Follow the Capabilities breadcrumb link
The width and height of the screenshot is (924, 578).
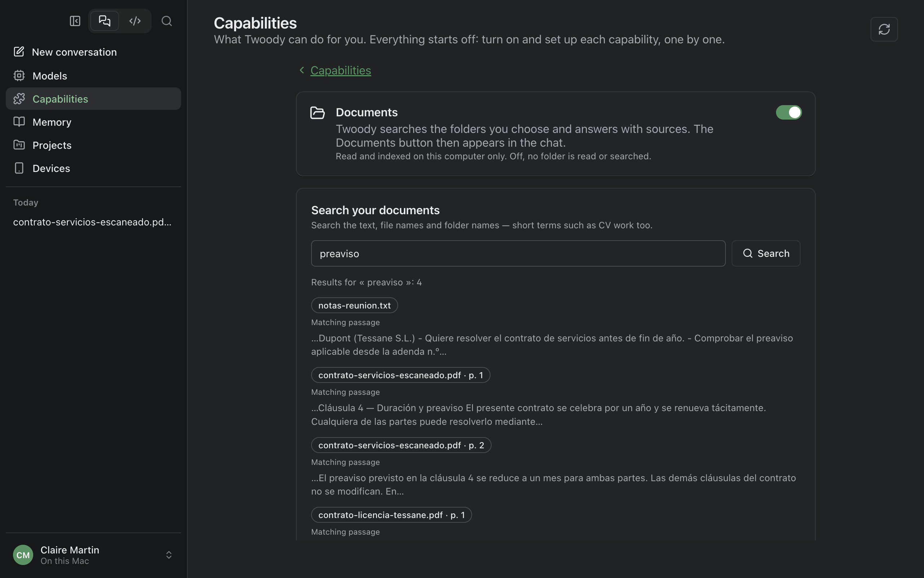(x=341, y=70)
